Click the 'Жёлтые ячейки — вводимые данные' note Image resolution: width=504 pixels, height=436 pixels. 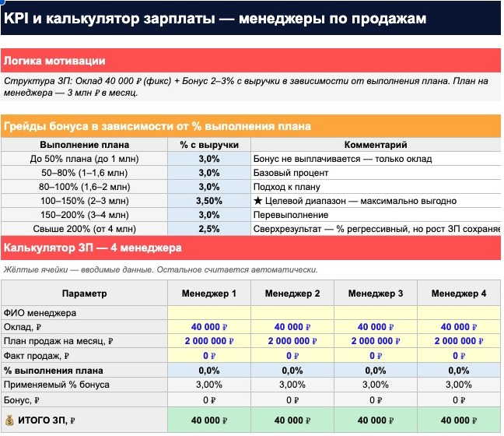(161, 269)
